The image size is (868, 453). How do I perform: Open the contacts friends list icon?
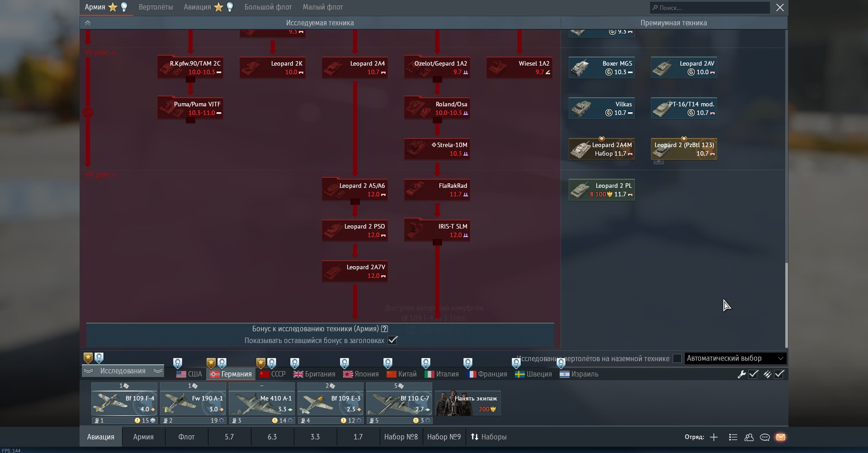coord(749,437)
